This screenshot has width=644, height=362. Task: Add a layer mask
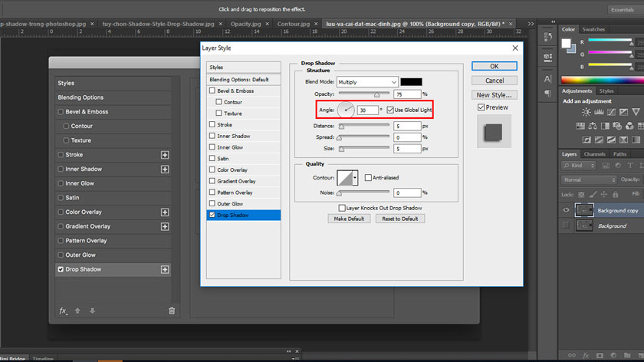coord(600,355)
